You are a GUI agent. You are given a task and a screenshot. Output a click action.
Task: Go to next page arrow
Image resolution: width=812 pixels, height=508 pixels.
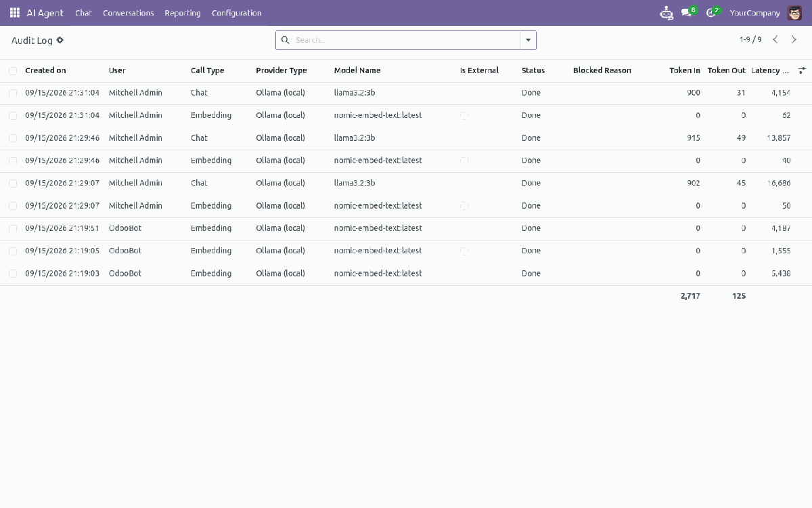[794, 40]
